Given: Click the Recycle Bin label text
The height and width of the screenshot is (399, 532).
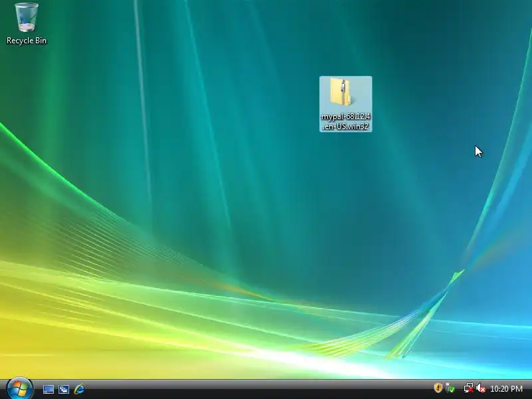Looking at the screenshot, I should (x=27, y=41).
